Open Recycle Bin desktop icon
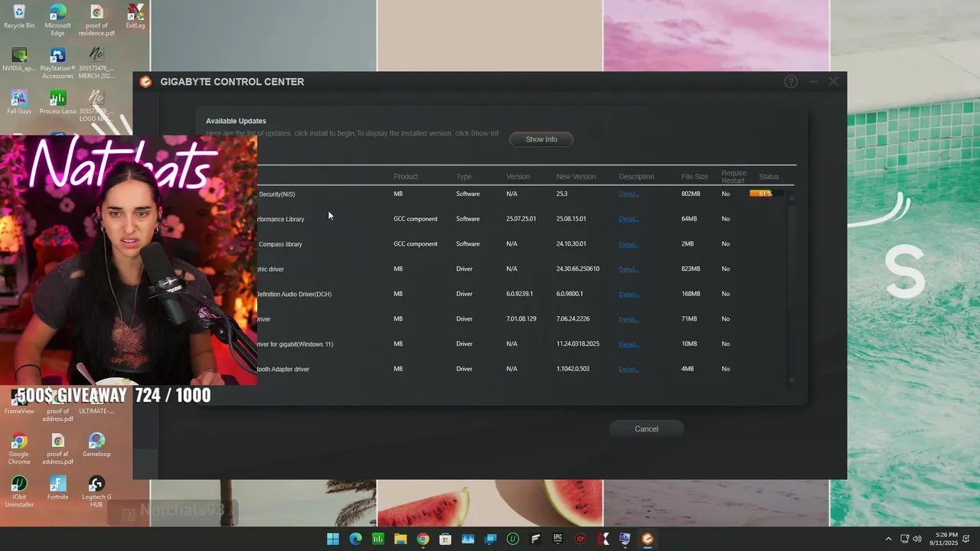The image size is (980, 551). pos(19,17)
